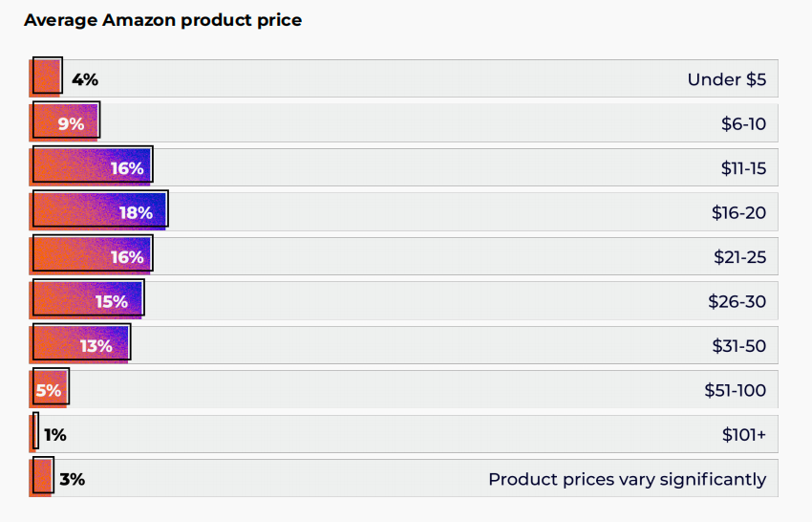Image resolution: width=812 pixels, height=522 pixels.
Task: Click the 1% bar for $101+
Action: click(35, 434)
